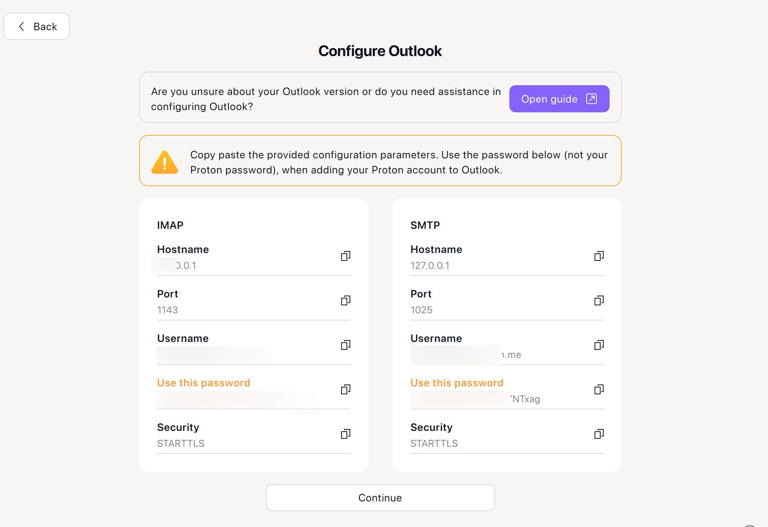Copy the SMTP security STARTTLS setting
The width and height of the screenshot is (768, 527).
599,434
